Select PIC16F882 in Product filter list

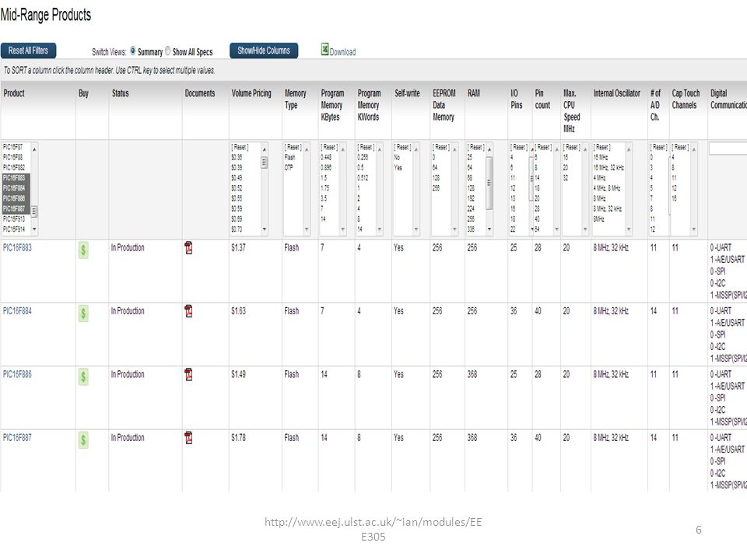pos(14,168)
